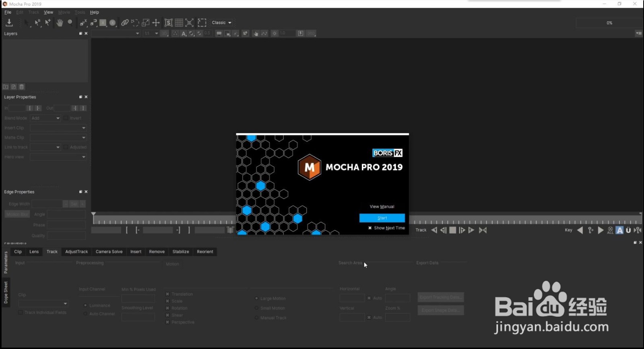Open the Input Clip dropdown in parameters
The width and height of the screenshot is (644, 349).
(43, 303)
